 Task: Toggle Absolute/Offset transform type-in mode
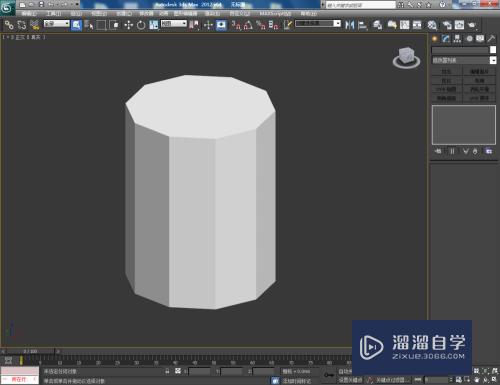coord(178,371)
